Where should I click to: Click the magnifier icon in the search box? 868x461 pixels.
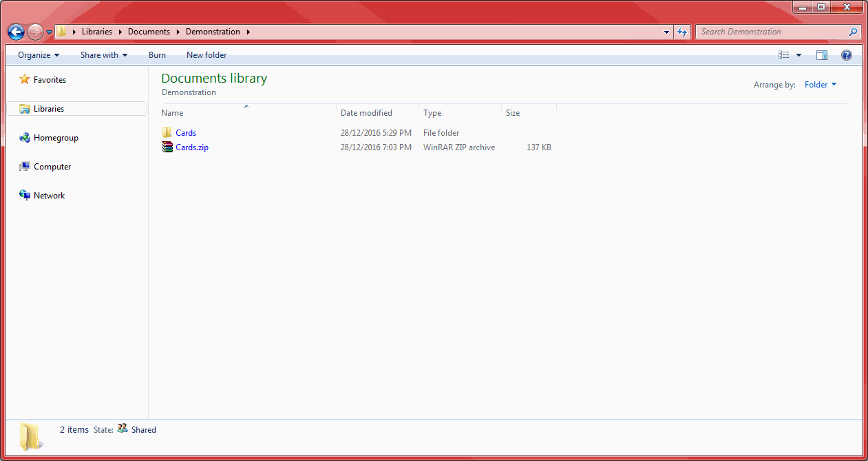(854, 32)
